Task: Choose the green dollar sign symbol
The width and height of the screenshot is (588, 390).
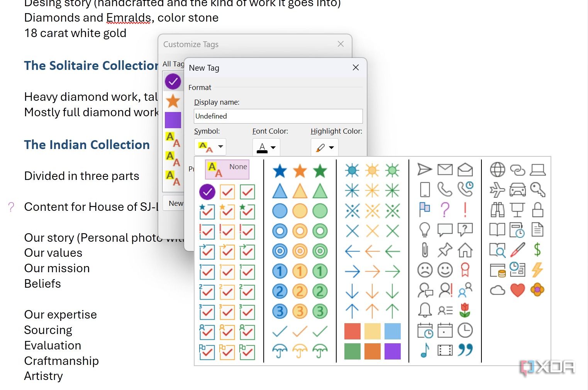Action: tap(537, 249)
